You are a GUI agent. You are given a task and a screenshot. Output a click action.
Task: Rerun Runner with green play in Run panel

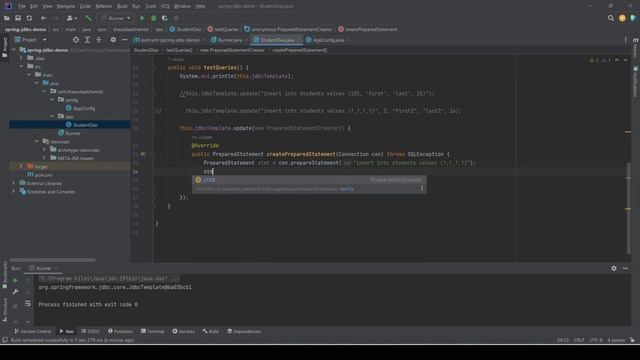[x=15, y=280]
